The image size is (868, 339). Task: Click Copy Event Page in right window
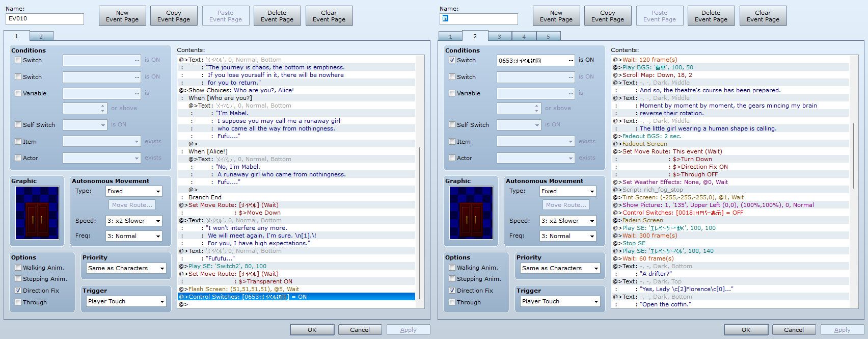[608, 16]
